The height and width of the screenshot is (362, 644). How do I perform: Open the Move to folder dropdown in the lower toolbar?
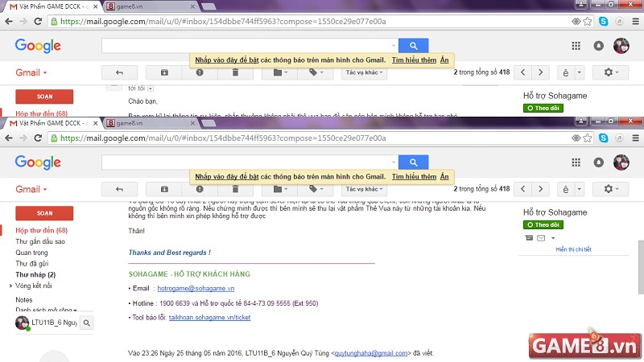coord(280,189)
